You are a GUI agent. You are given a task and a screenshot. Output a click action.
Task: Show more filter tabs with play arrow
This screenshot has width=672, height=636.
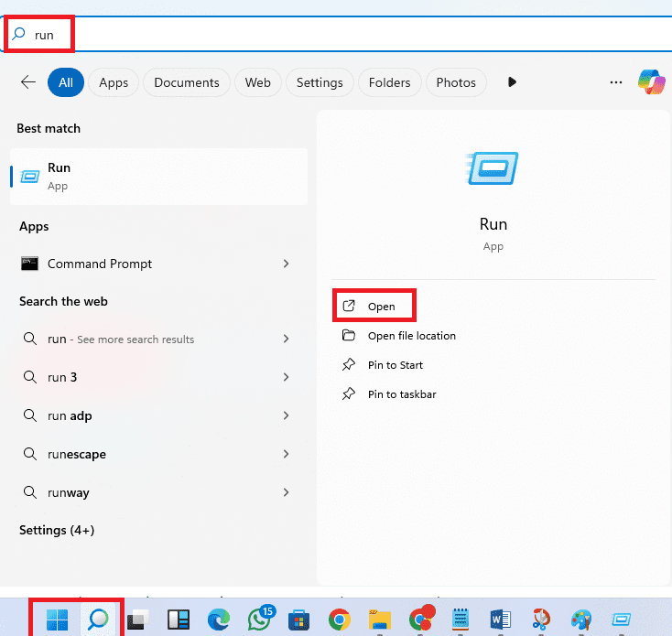click(x=512, y=81)
